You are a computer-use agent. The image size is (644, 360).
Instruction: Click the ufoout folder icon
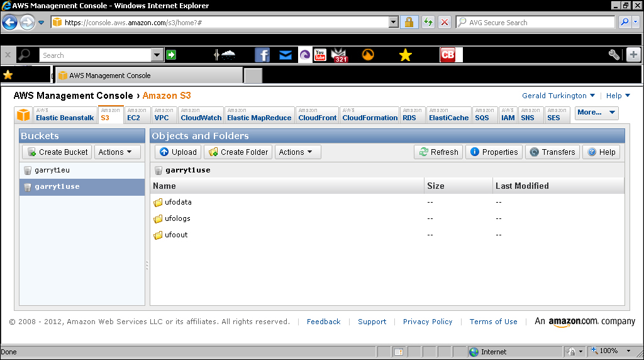pos(158,235)
